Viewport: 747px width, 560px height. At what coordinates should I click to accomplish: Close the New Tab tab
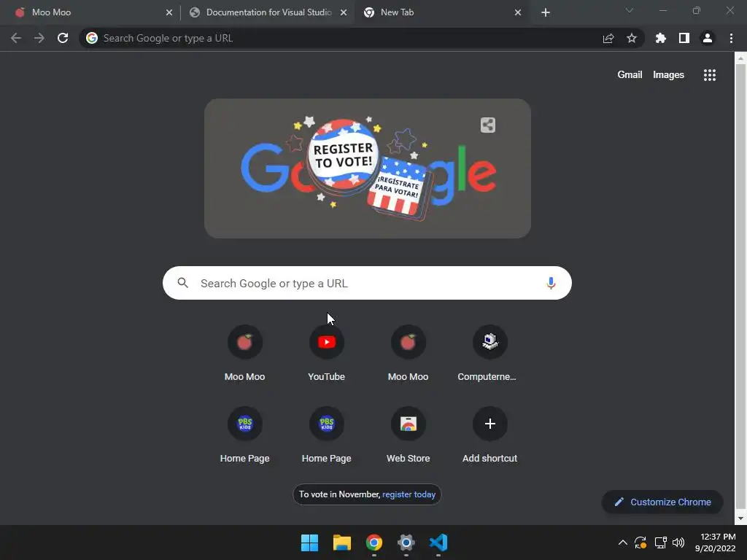coord(518,12)
